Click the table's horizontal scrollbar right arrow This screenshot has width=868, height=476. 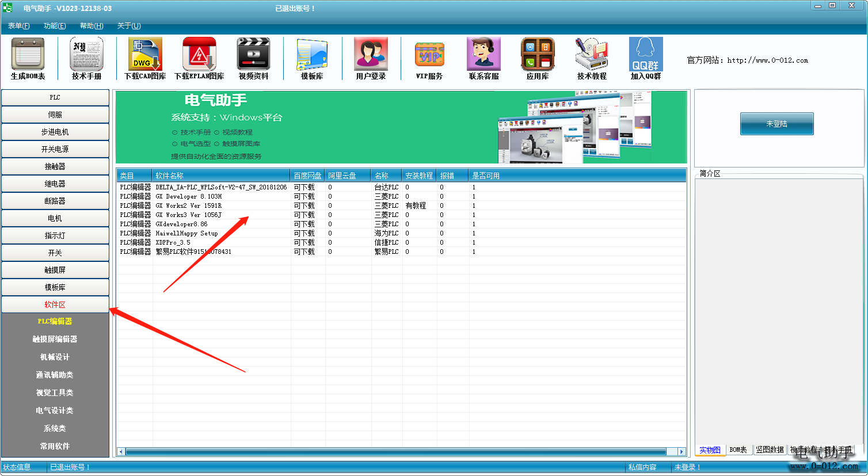(682, 452)
